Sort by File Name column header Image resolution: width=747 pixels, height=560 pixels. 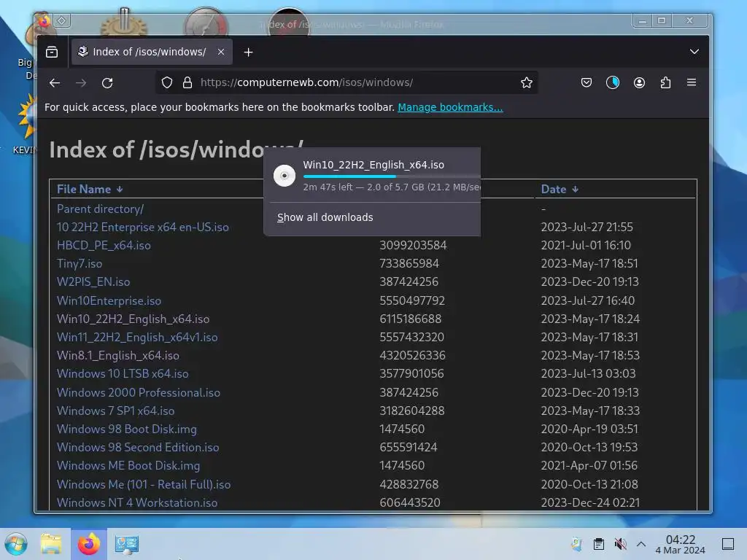tap(90, 189)
